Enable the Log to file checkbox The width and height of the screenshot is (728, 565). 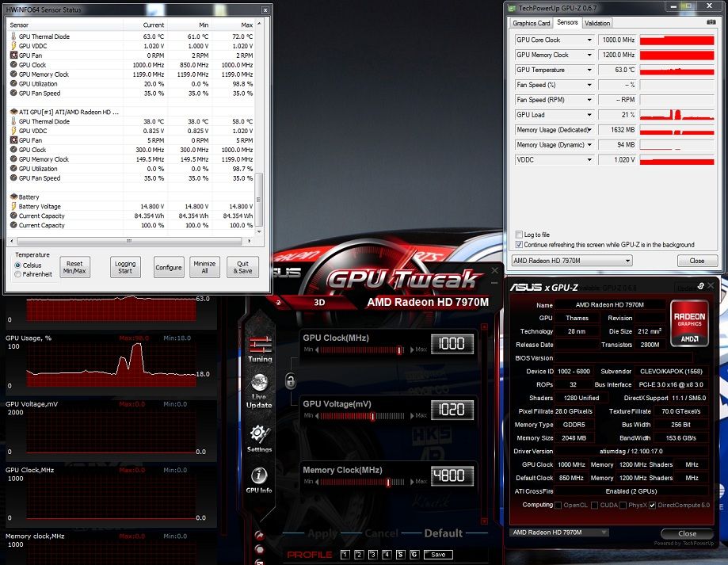coord(519,235)
